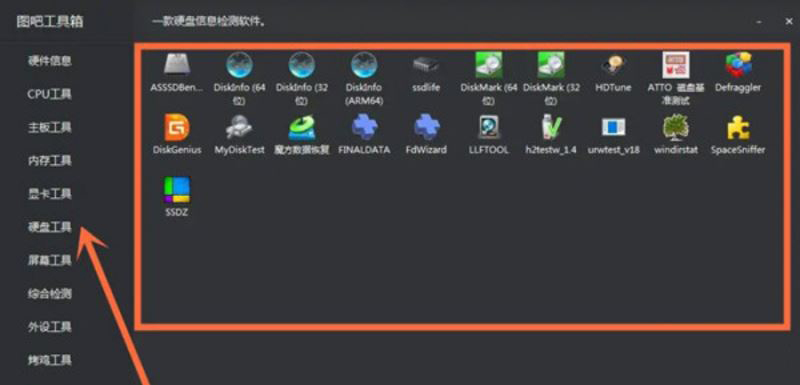This screenshot has width=800, height=385.
Task: Open the FdWizard icon
Action: pyautogui.click(x=426, y=127)
